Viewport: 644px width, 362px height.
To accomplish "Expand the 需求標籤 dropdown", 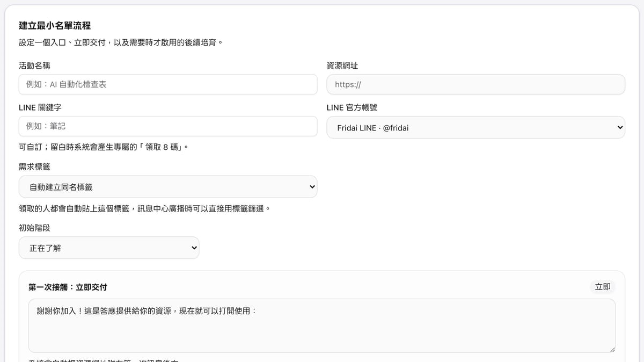I will pos(168,186).
